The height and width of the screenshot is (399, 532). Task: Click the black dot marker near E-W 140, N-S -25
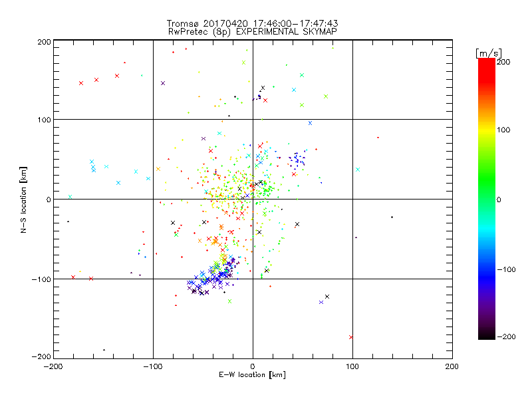click(x=392, y=217)
